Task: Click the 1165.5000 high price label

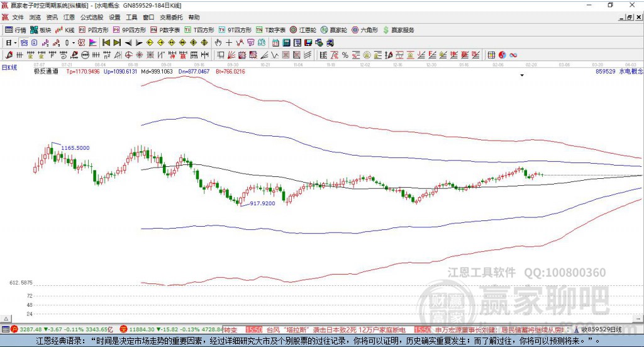Action: click(x=75, y=148)
